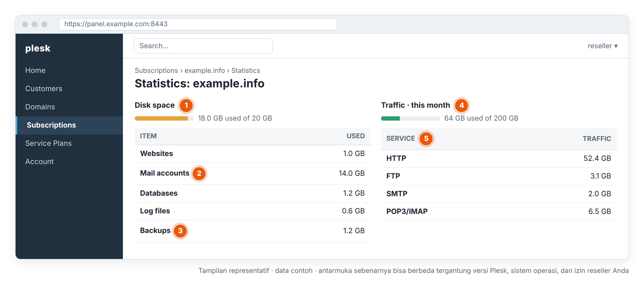The image size is (644, 290).
Task: Click the 1.0 GB Websites value
Action: (354, 154)
